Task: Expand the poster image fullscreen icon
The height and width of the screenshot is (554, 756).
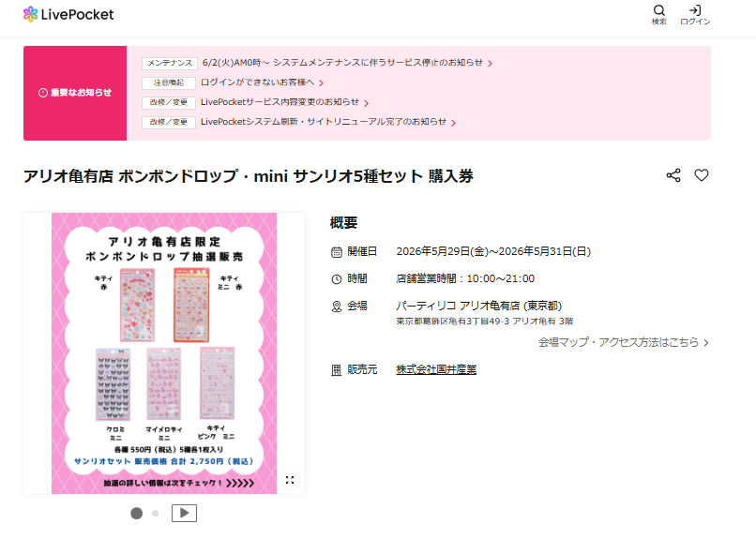Action: click(290, 480)
